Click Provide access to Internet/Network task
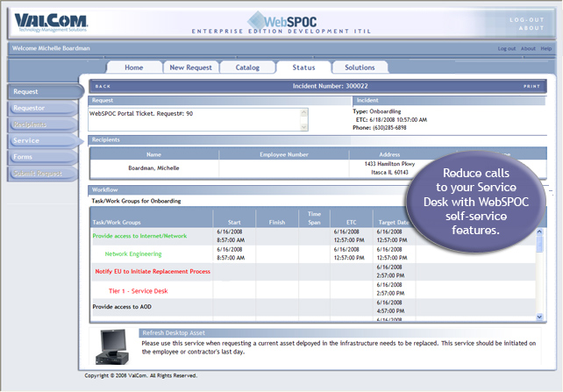 (139, 236)
